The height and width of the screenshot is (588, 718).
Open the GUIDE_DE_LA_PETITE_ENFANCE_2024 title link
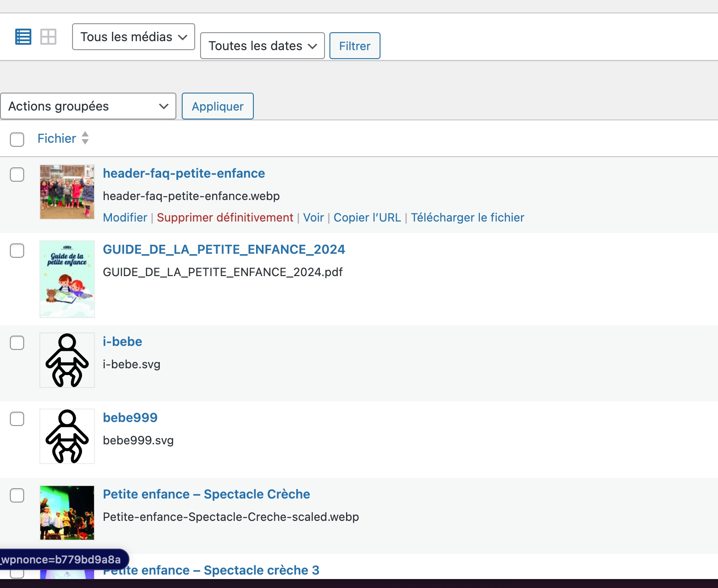click(x=224, y=249)
